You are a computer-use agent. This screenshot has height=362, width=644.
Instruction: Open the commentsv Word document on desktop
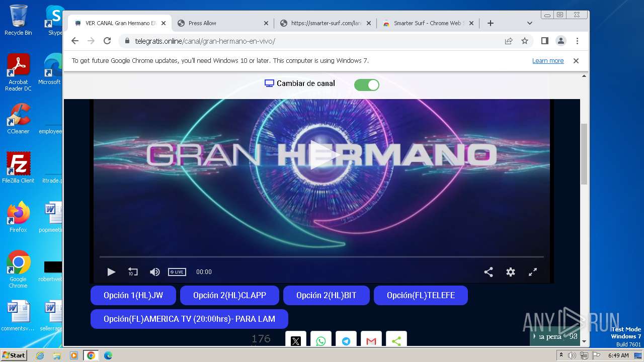[x=18, y=316]
